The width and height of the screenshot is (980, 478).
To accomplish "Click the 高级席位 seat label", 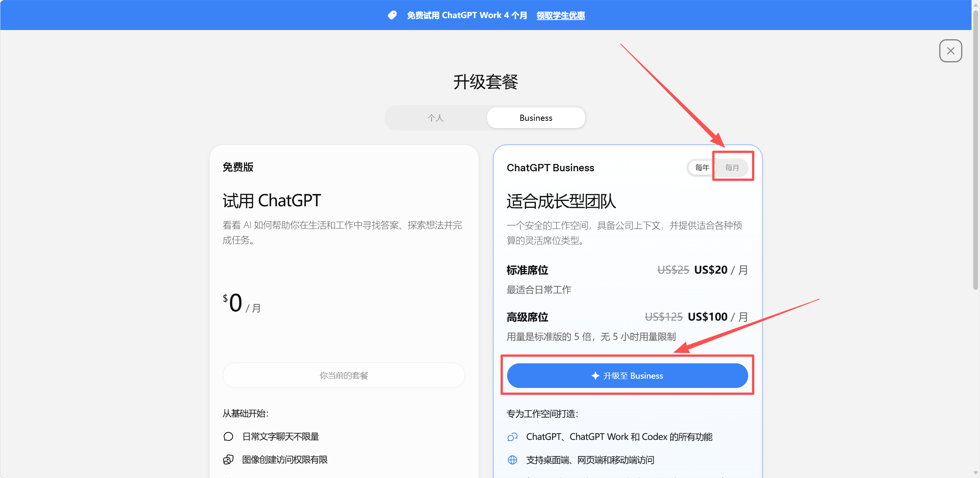I will click(527, 317).
